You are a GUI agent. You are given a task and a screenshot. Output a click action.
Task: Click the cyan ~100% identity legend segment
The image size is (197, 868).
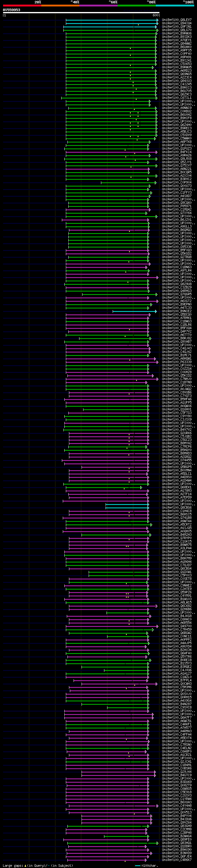[x=175, y=6]
